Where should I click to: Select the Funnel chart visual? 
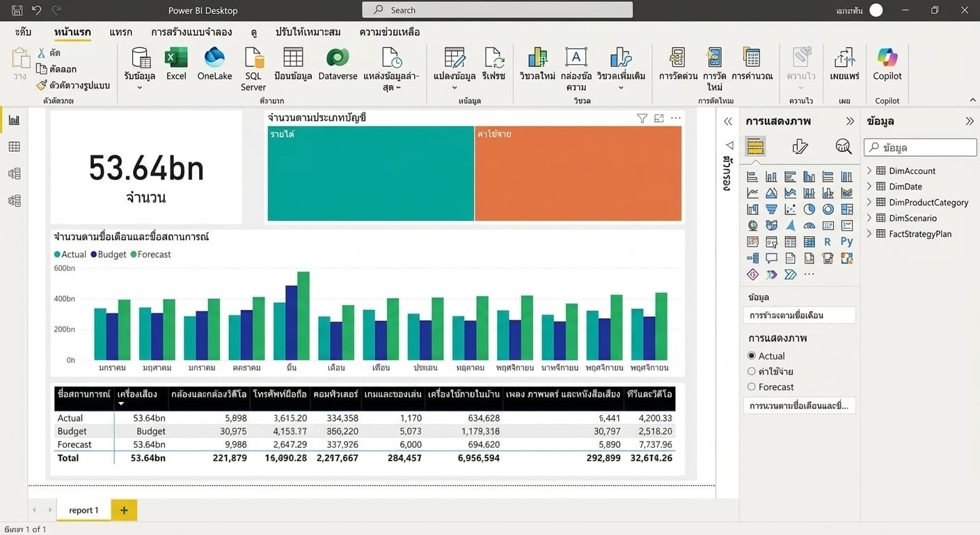click(x=771, y=209)
